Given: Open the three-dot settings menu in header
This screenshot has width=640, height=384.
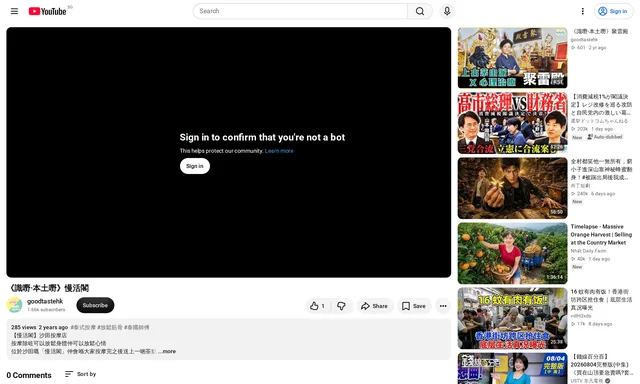Looking at the screenshot, I should coord(582,11).
